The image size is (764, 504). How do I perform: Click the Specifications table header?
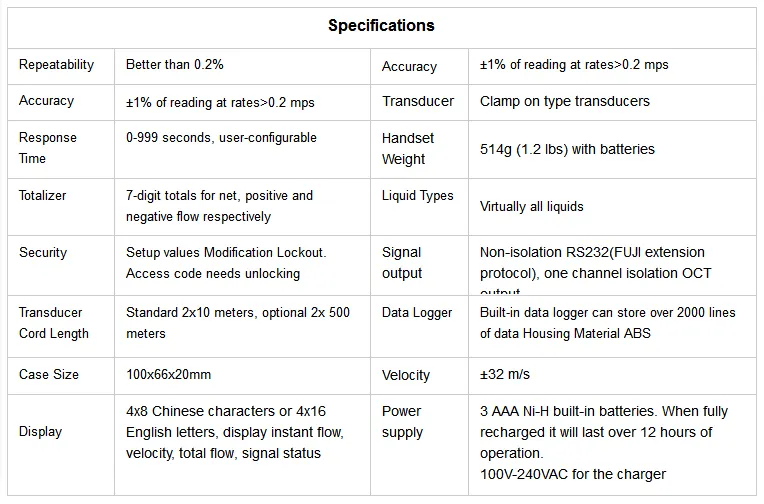381,26
